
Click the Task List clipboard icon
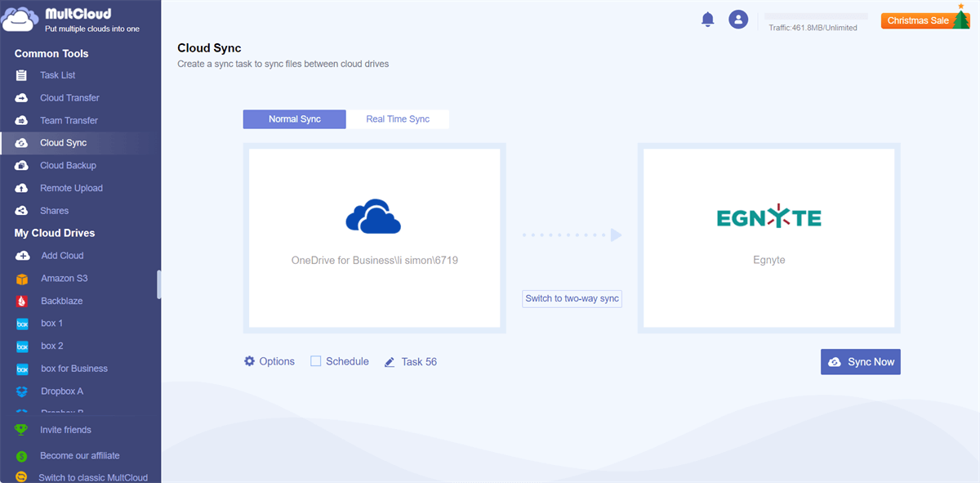tap(22, 75)
